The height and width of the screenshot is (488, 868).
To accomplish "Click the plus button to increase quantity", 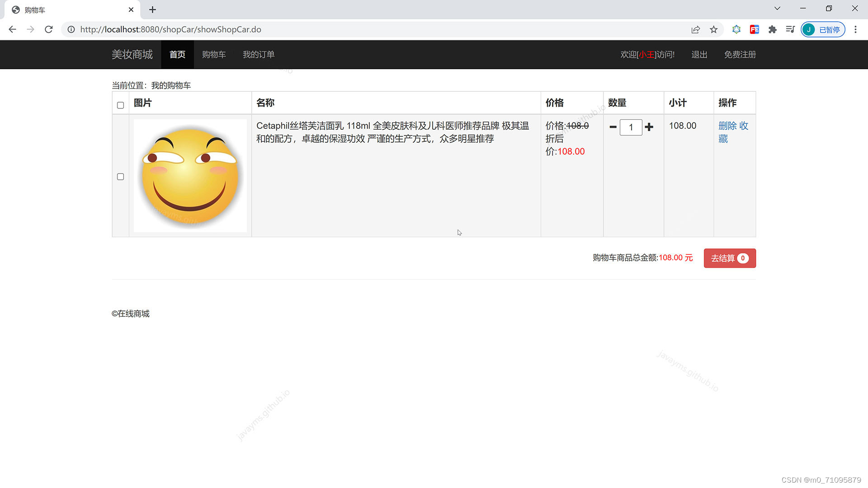I will click(x=649, y=127).
